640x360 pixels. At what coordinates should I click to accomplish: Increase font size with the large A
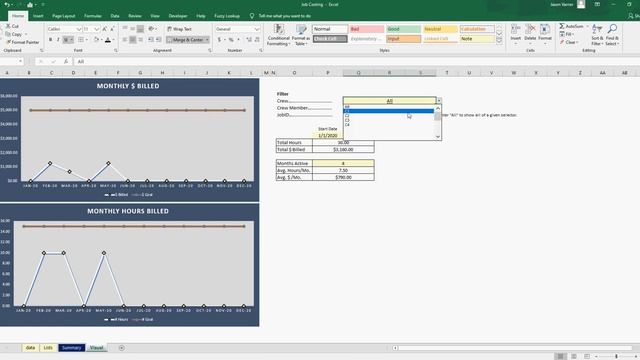104,29
